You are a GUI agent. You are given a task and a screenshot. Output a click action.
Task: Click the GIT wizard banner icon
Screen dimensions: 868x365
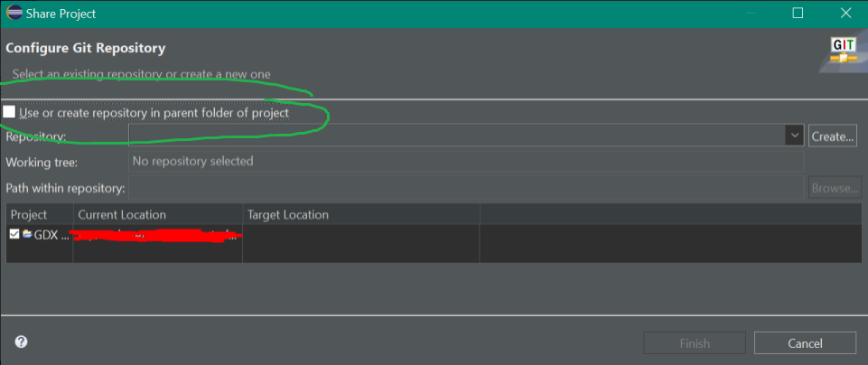pos(843,54)
